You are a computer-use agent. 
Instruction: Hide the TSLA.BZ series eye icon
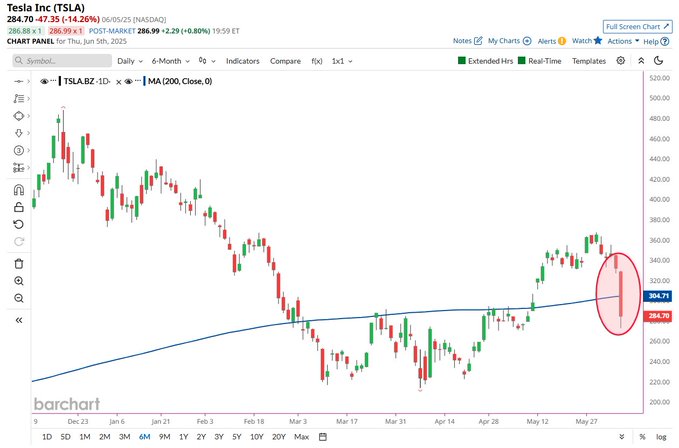pos(44,81)
